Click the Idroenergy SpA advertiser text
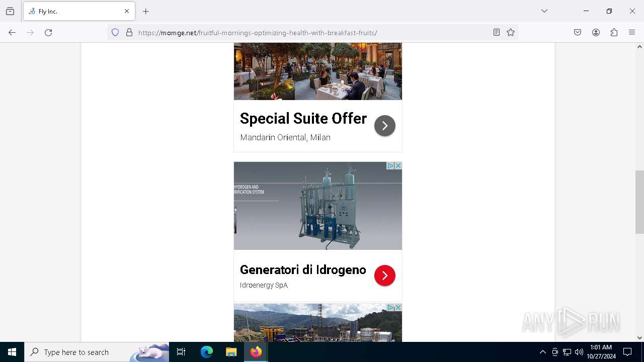The image size is (644, 362). click(x=264, y=285)
